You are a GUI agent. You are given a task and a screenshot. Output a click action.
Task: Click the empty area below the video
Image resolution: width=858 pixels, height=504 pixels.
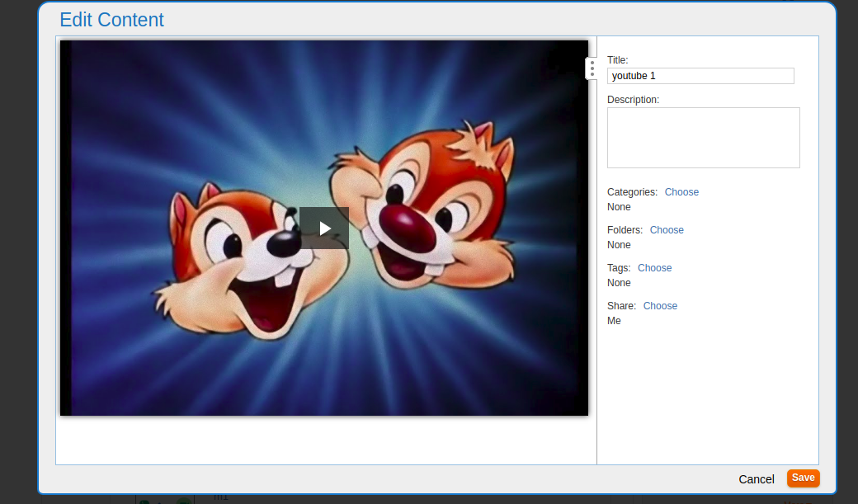click(x=326, y=440)
